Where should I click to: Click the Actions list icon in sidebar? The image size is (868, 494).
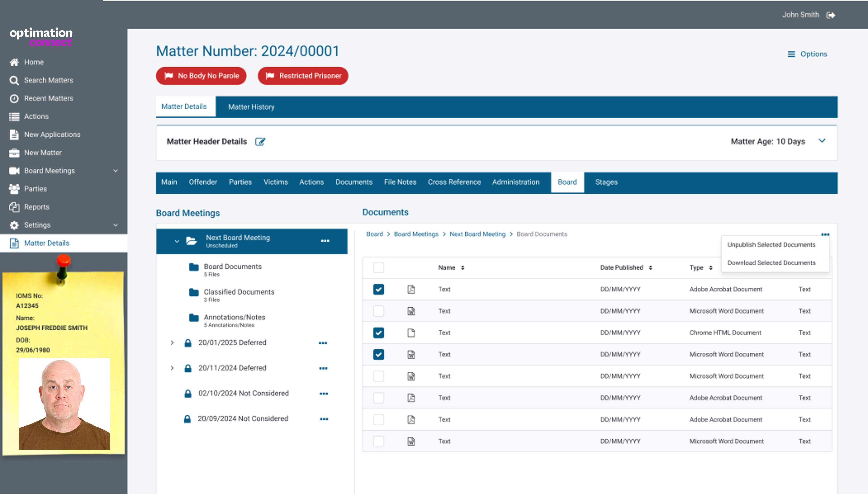(14, 116)
